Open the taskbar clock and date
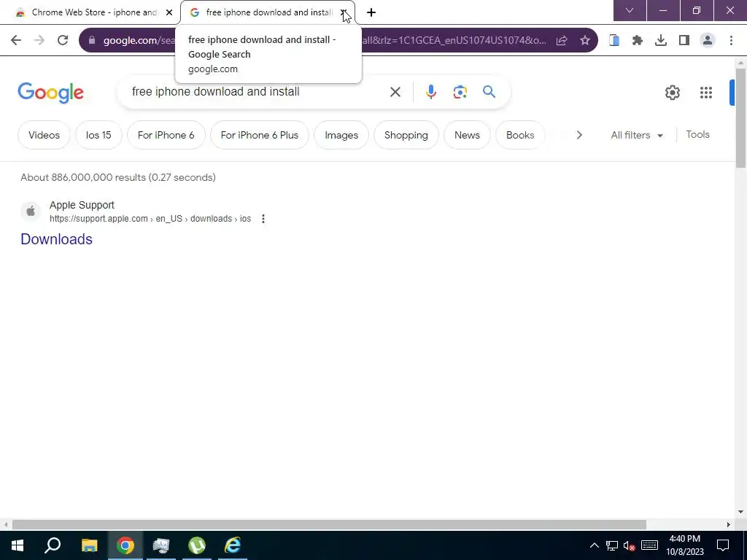Image resolution: width=747 pixels, height=560 pixels. (684, 545)
